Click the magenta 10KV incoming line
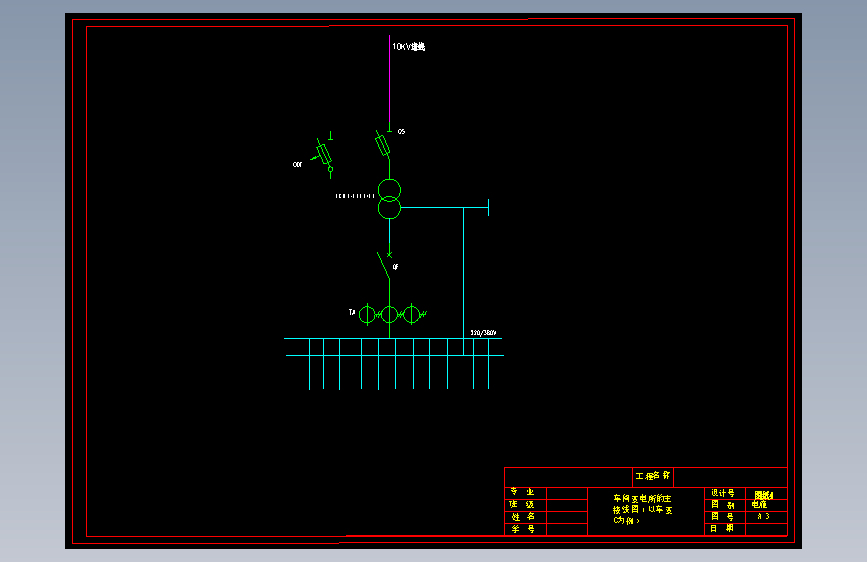Image resolution: width=867 pixels, height=562 pixels. click(x=389, y=79)
